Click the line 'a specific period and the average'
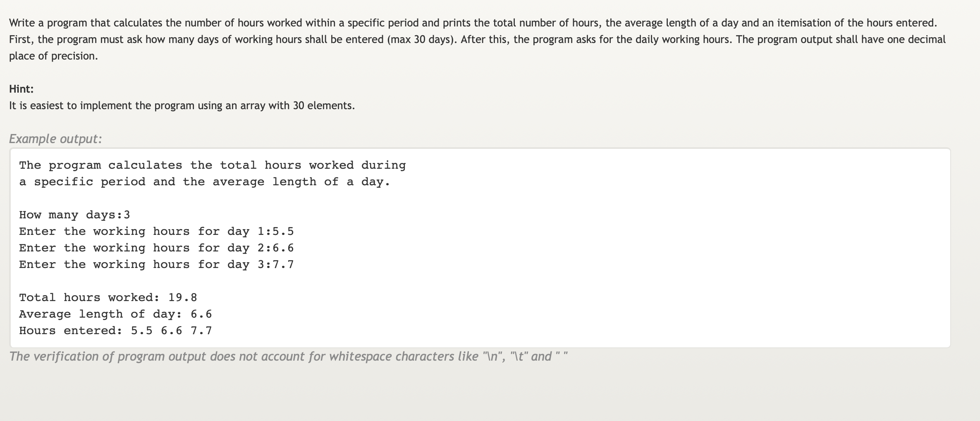This screenshot has height=421, width=980. 205,182
